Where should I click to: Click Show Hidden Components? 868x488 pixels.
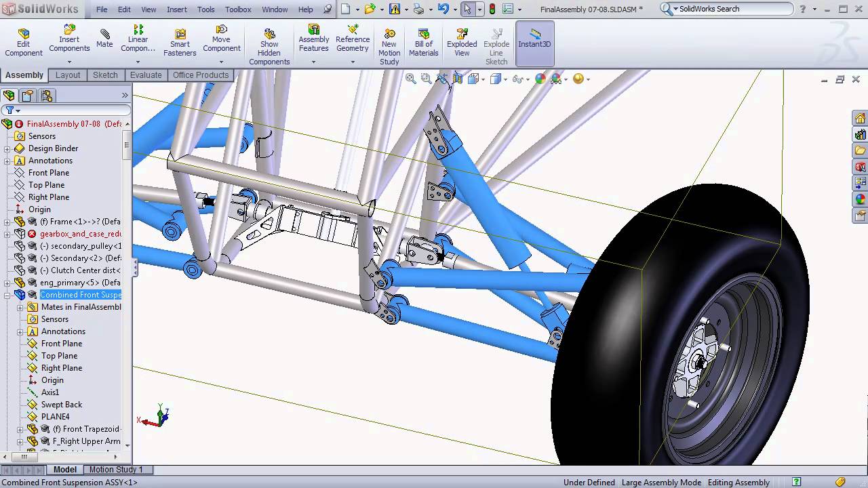click(x=269, y=47)
